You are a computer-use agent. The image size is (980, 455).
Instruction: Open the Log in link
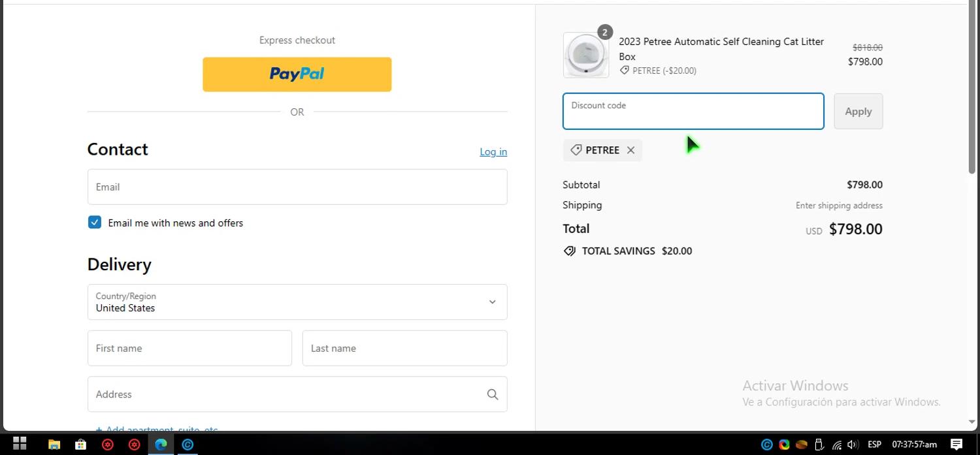pos(493,151)
